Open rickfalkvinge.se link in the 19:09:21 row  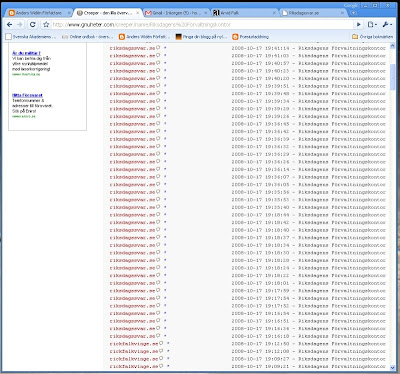tap(134, 366)
